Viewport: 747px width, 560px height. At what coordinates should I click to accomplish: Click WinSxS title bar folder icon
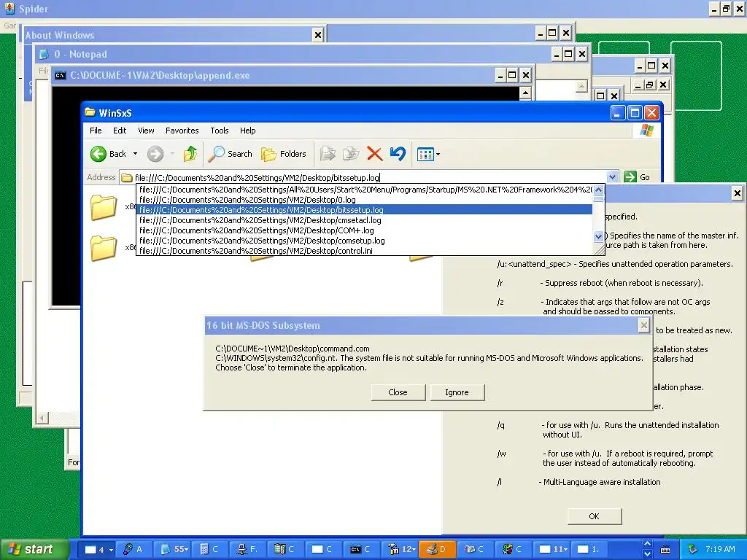point(90,112)
